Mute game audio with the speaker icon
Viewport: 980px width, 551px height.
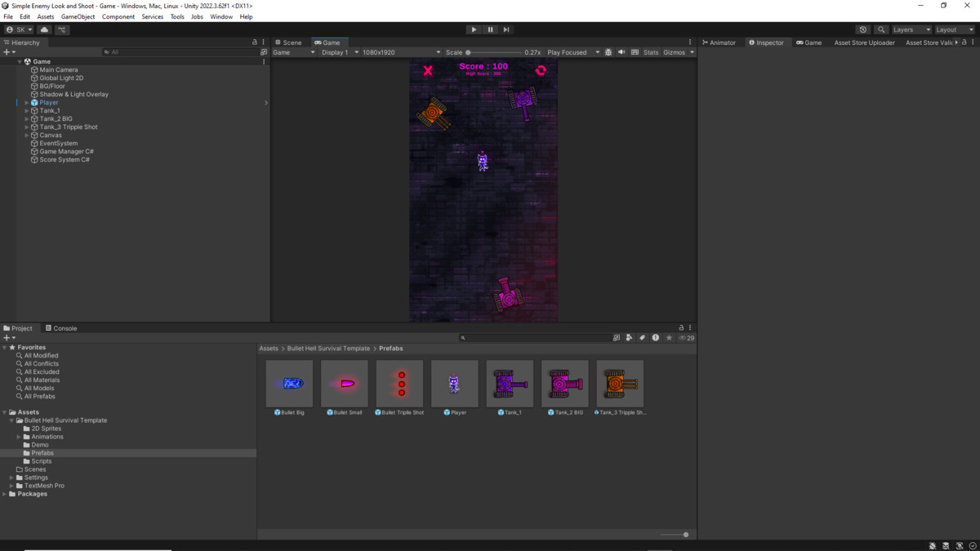click(x=621, y=51)
